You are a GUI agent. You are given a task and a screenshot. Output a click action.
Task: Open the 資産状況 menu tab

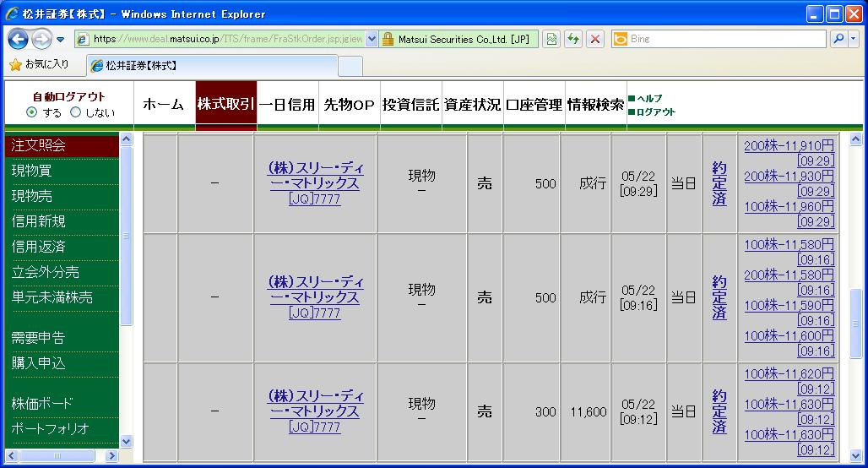[x=473, y=105]
